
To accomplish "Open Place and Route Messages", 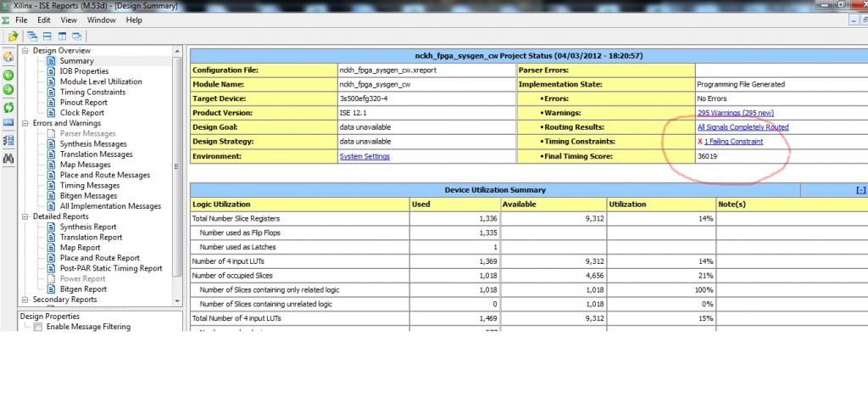I will [105, 175].
